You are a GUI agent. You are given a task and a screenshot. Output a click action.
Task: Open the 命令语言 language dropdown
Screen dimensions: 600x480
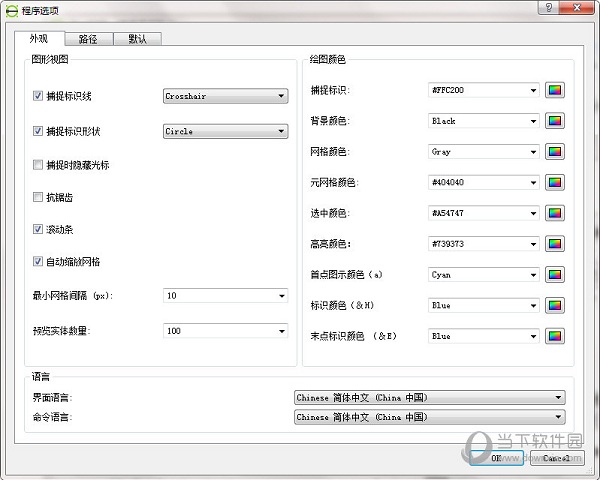[429, 417]
